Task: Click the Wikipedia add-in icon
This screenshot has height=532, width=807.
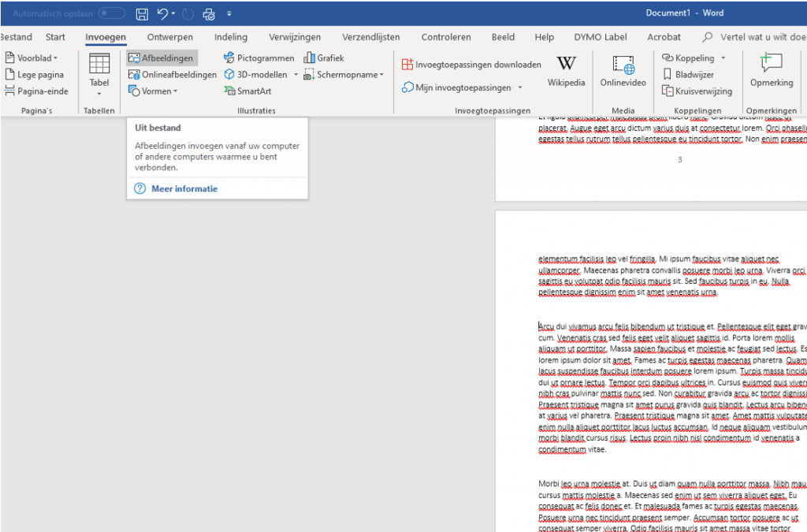Action: [x=566, y=63]
